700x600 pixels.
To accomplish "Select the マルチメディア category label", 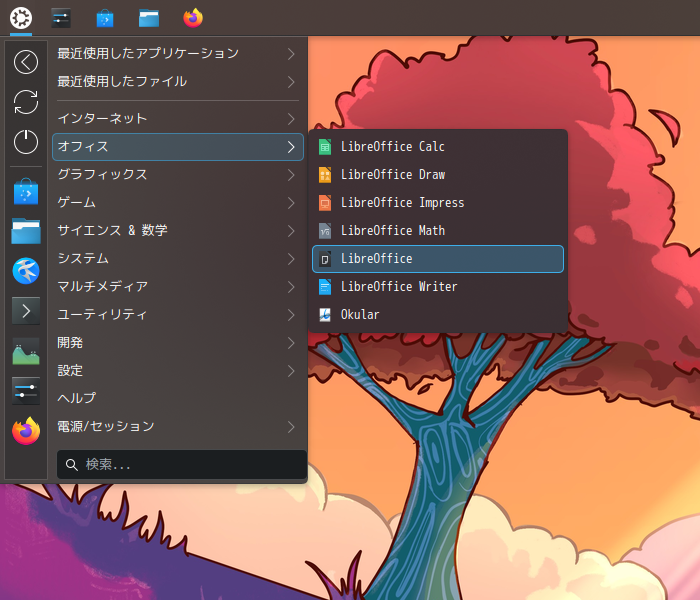I will click(103, 287).
